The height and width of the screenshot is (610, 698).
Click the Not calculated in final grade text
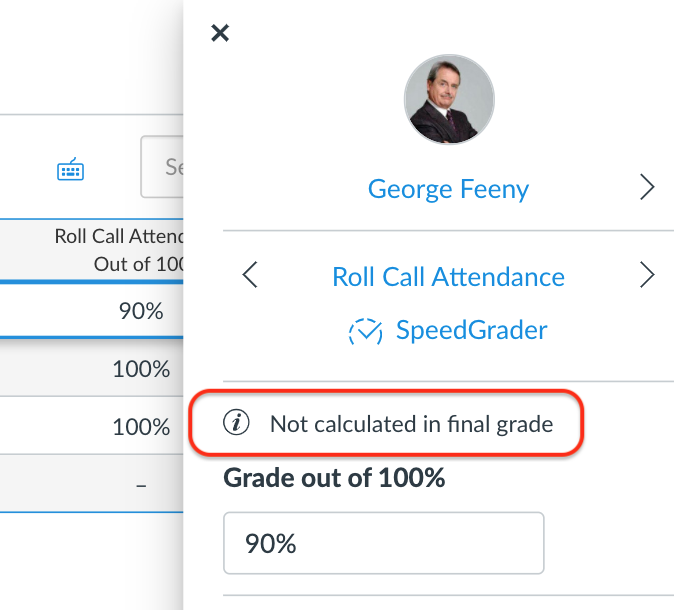point(411,424)
